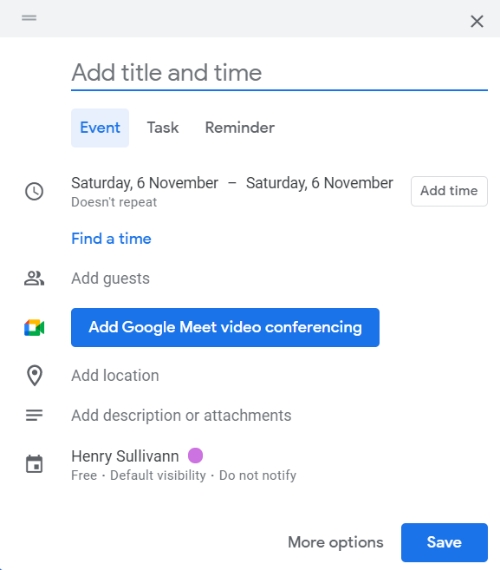Screen dimensions: 500x570
Task: Click the purple calendar color dot
Action: (195, 455)
